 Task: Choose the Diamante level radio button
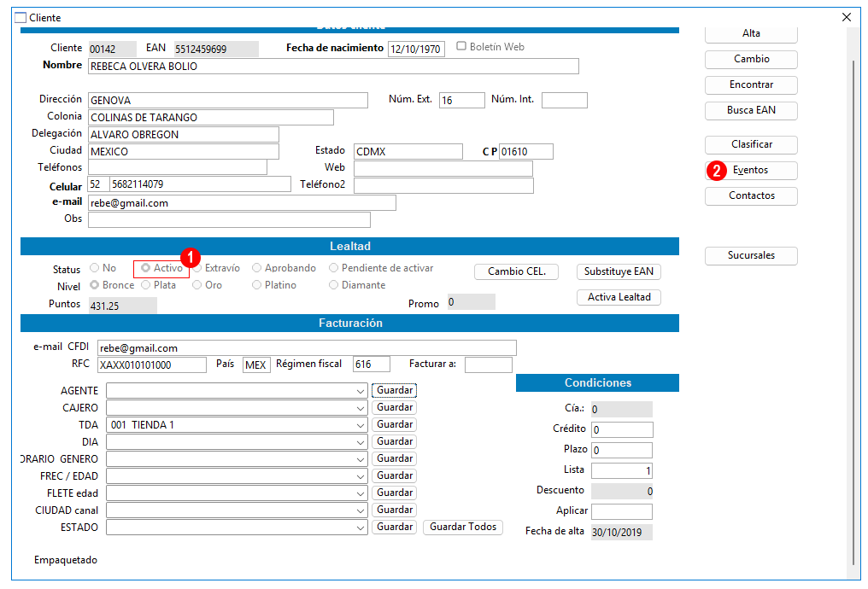pyautogui.click(x=333, y=285)
